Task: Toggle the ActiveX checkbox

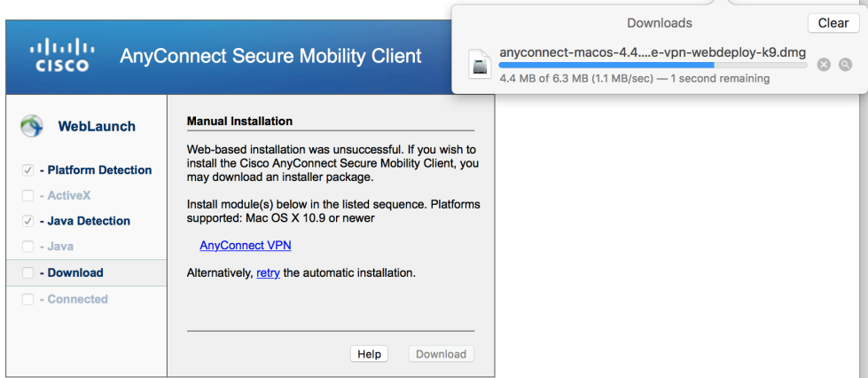Action: tap(27, 195)
